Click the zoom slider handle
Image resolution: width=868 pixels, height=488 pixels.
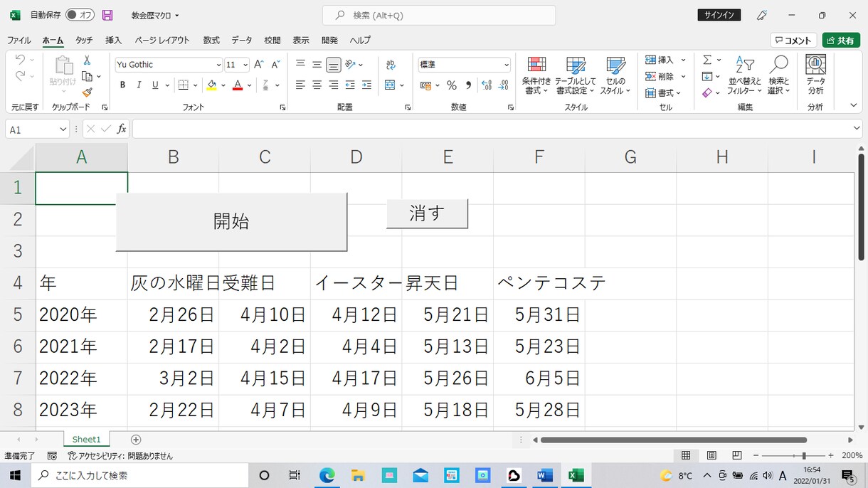click(x=804, y=455)
